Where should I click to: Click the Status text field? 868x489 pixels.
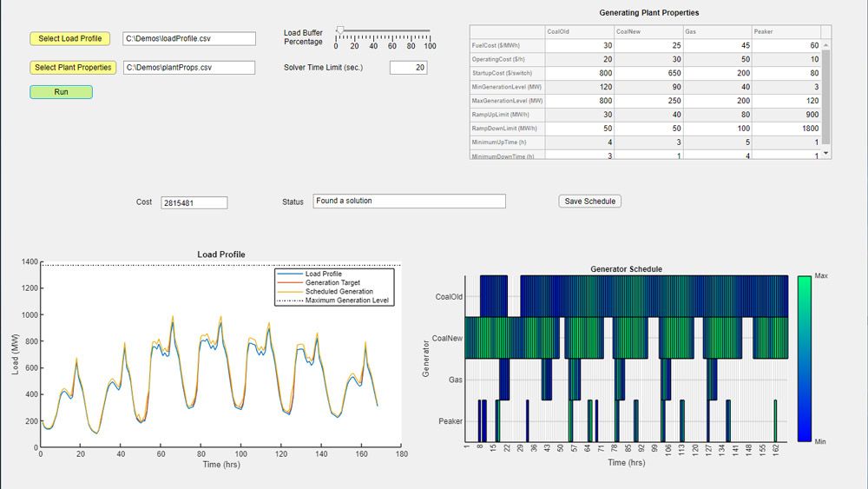409,202
